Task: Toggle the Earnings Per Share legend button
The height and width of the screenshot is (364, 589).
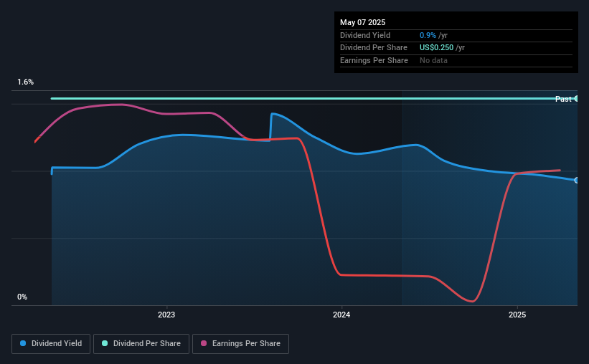Action: point(241,344)
